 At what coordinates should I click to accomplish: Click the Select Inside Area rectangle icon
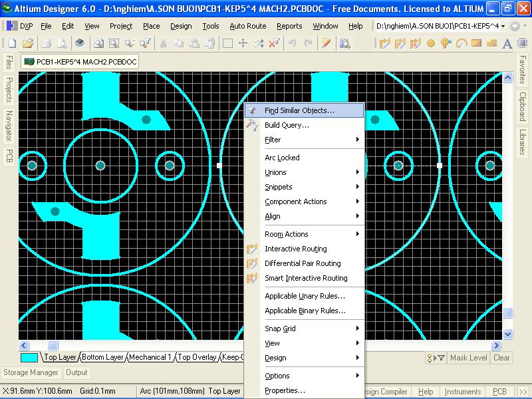tap(227, 43)
